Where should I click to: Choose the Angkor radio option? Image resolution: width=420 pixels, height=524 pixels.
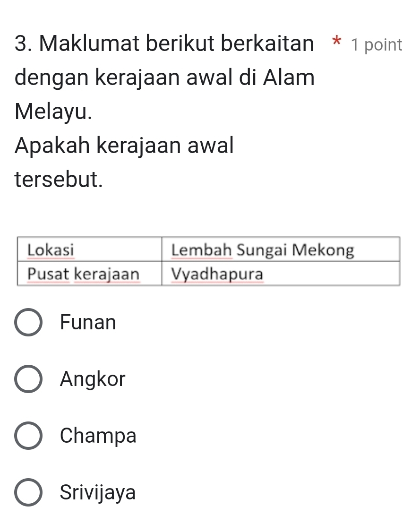pos(28,379)
